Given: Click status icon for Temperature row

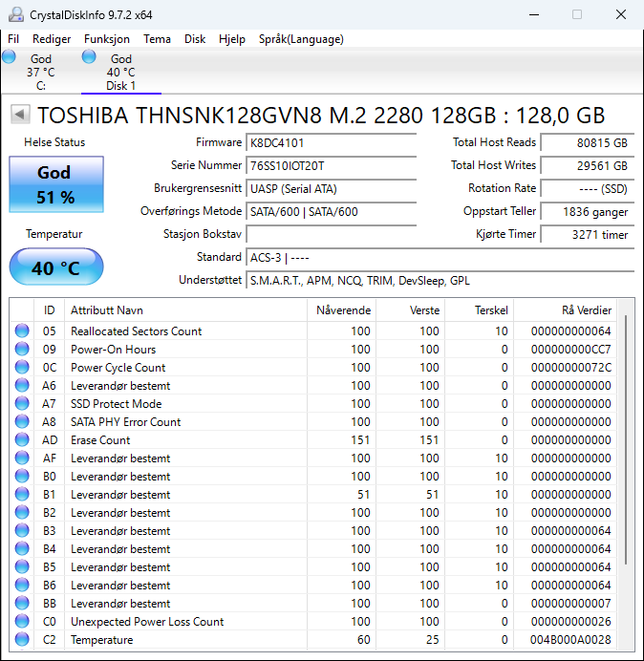Looking at the screenshot, I should coord(22,639).
